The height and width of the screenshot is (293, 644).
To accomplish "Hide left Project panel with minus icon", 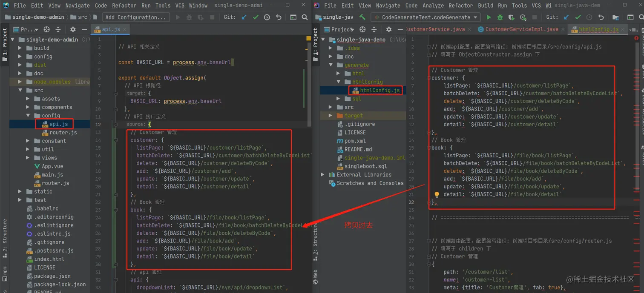I will click(x=84, y=29).
